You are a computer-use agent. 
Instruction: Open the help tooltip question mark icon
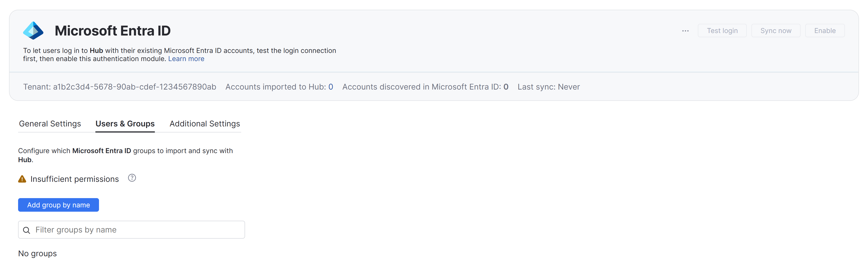[132, 178]
